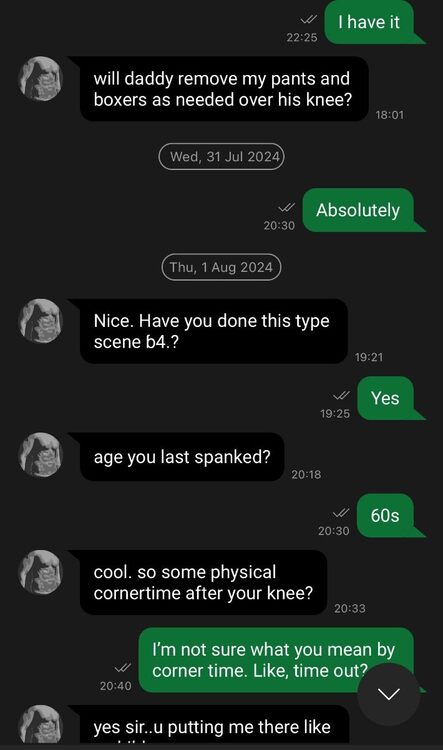Select the 'Thu, 1 Aug 2024' date chip
Viewport: 443px width, 750px height.
coord(221,267)
